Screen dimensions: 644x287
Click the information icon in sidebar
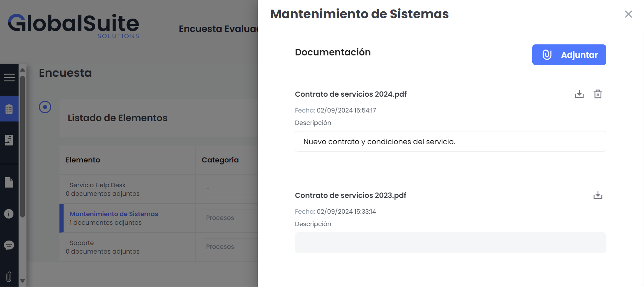tap(9, 214)
